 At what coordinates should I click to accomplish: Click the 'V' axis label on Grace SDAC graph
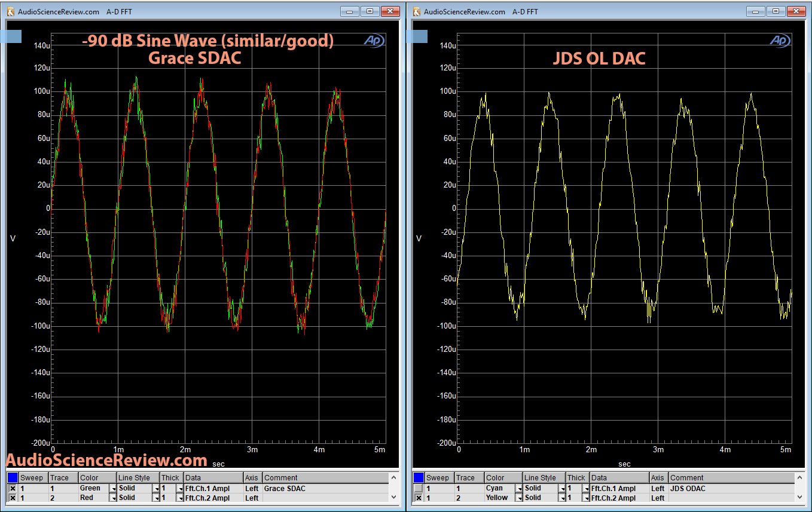click(13, 238)
